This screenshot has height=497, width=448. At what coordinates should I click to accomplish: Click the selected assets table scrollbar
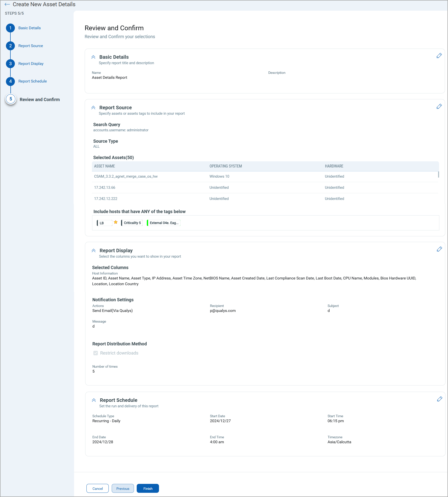tap(439, 174)
